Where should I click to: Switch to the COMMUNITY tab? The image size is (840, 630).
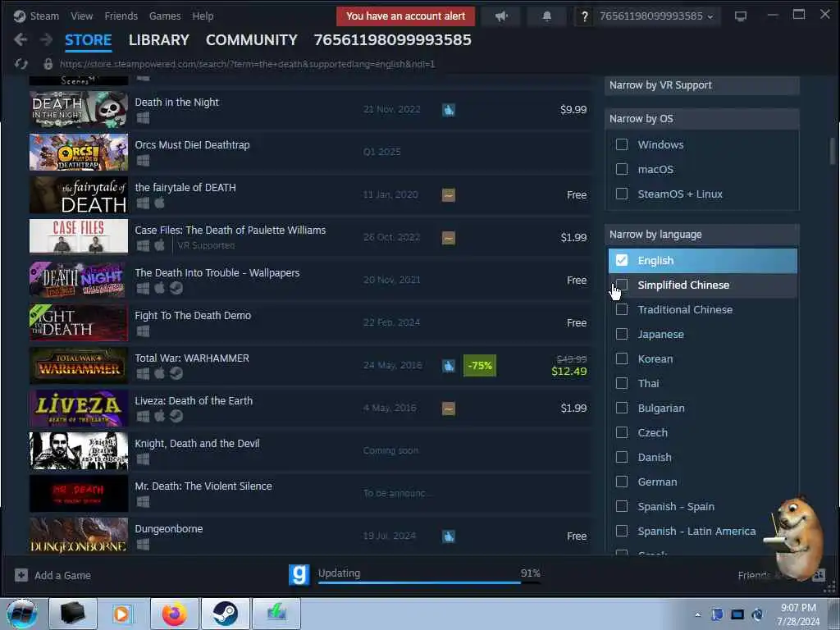click(x=251, y=40)
